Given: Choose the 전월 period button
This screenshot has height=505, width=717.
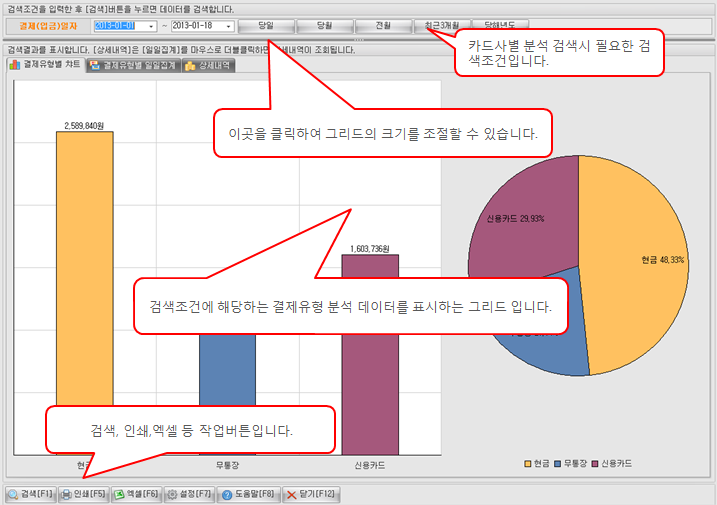Looking at the screenshot, I should pos(383,26).
